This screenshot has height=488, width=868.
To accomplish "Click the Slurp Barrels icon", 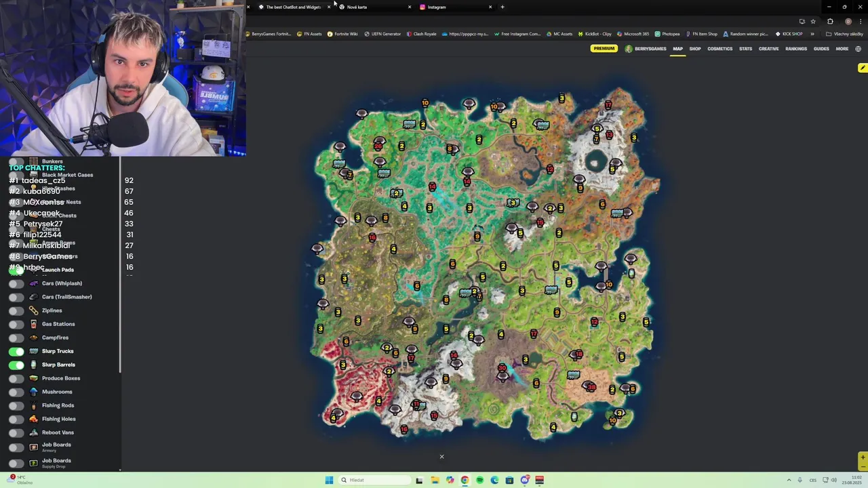I will click(x=34, y=365).
